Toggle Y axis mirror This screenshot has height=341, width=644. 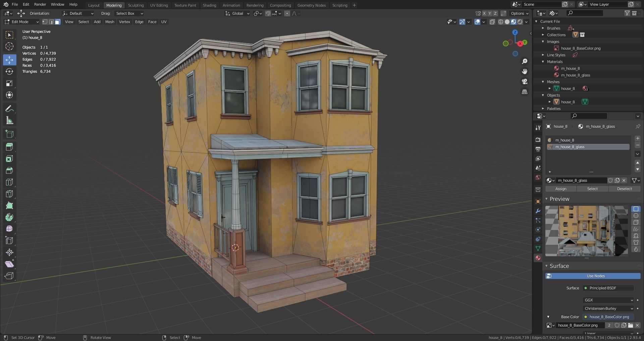[x=490, y=13]
